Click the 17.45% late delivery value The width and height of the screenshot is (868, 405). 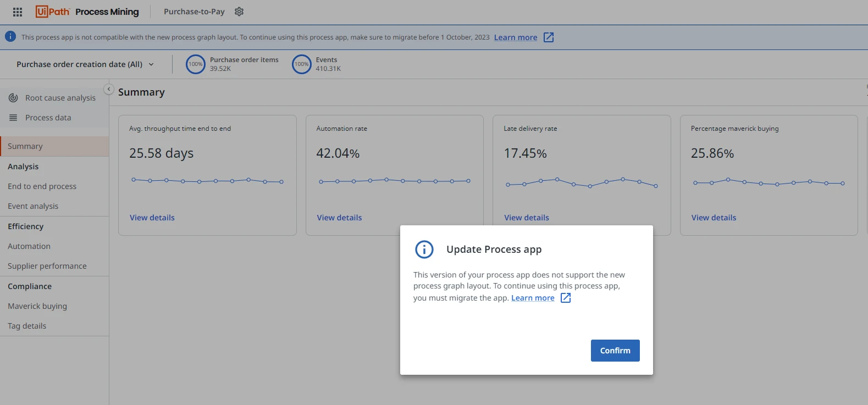tap(526, 153)
